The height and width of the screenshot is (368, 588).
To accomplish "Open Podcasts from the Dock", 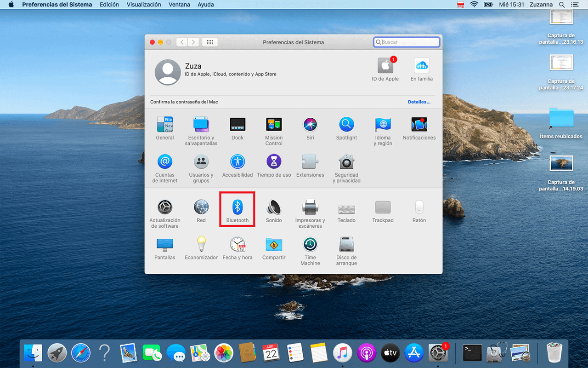I will click(366, 353).
